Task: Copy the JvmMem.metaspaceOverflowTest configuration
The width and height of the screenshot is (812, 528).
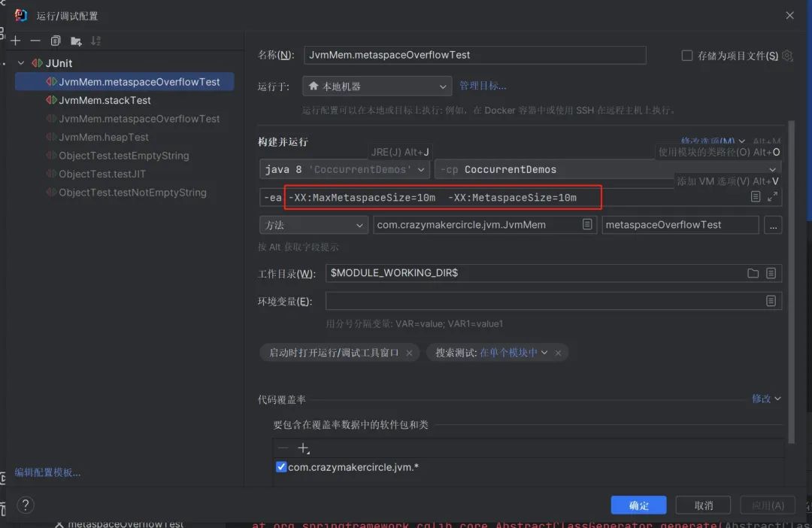Action: pos(55,40)
